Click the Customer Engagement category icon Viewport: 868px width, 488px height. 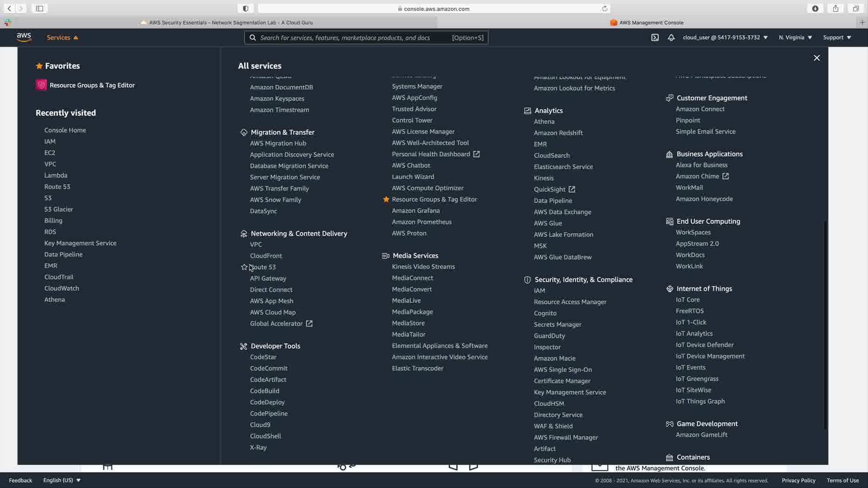coord(669,98)
